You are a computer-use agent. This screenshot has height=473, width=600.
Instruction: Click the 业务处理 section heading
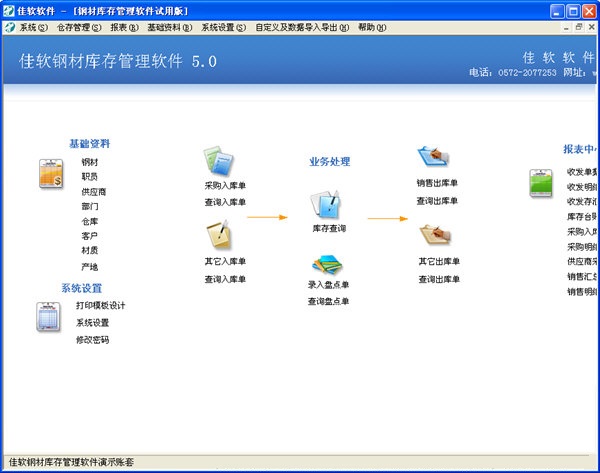pos(329,162)
